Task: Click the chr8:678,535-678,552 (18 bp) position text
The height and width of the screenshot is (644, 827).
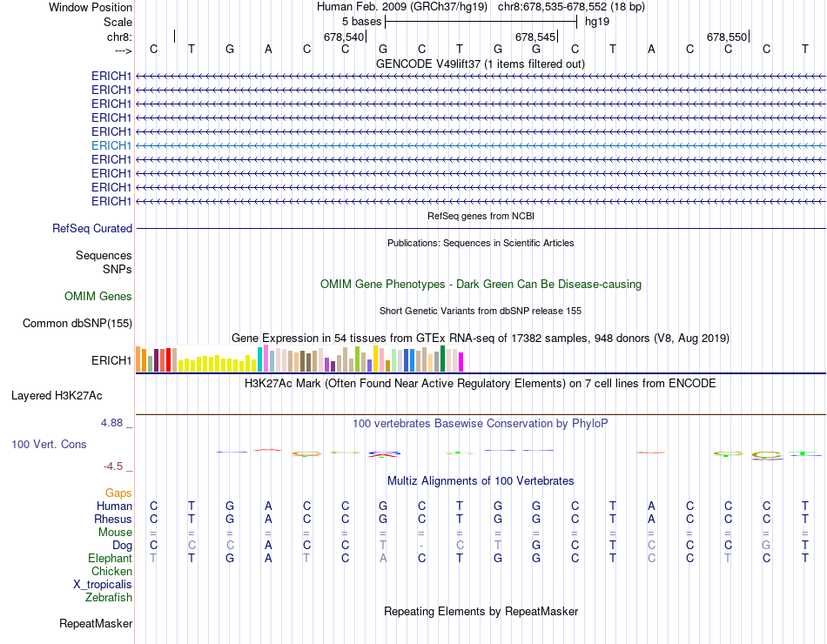Action: pos(571,7)
